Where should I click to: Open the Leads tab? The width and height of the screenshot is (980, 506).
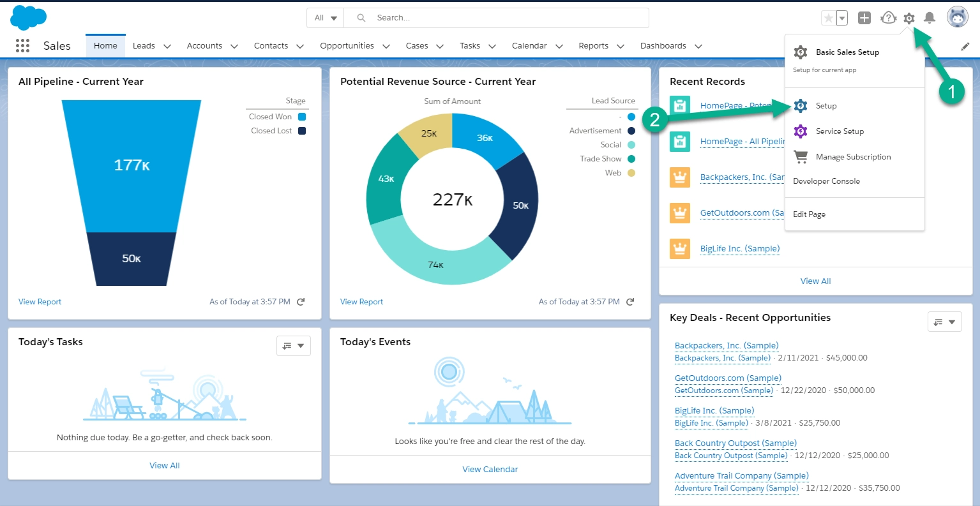click(144, 46)
